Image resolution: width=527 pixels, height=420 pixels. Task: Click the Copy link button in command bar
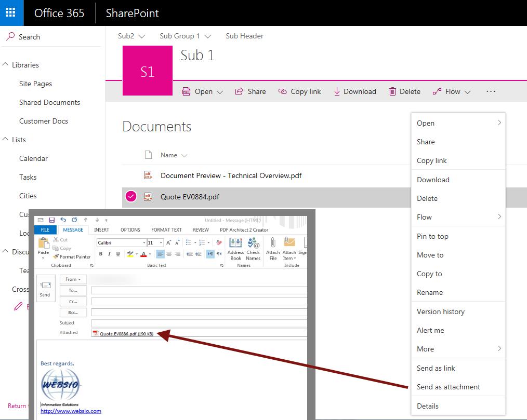pyautogui.click(x=299, y=91)
